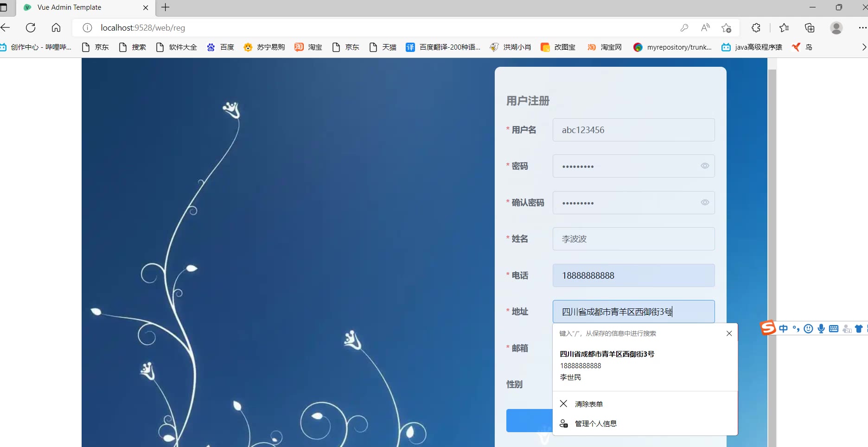Open a new browser tab
The image size is (868, 447).
coord(166,7)
